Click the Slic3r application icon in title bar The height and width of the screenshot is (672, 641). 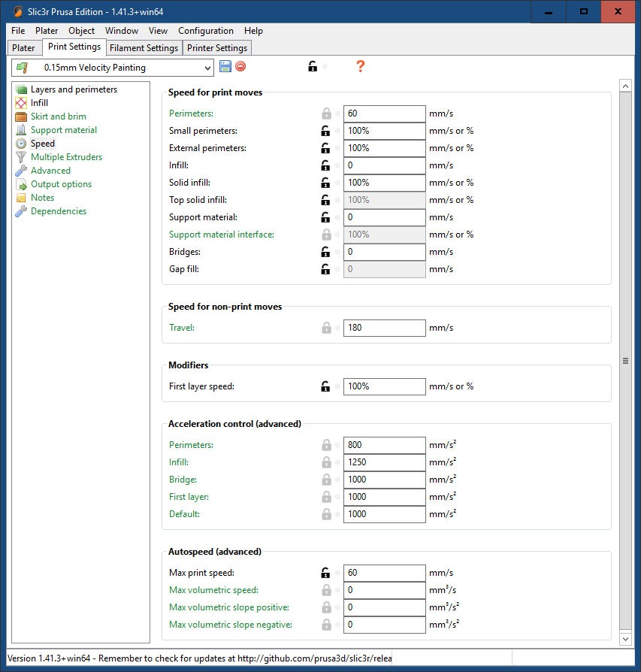17,11
